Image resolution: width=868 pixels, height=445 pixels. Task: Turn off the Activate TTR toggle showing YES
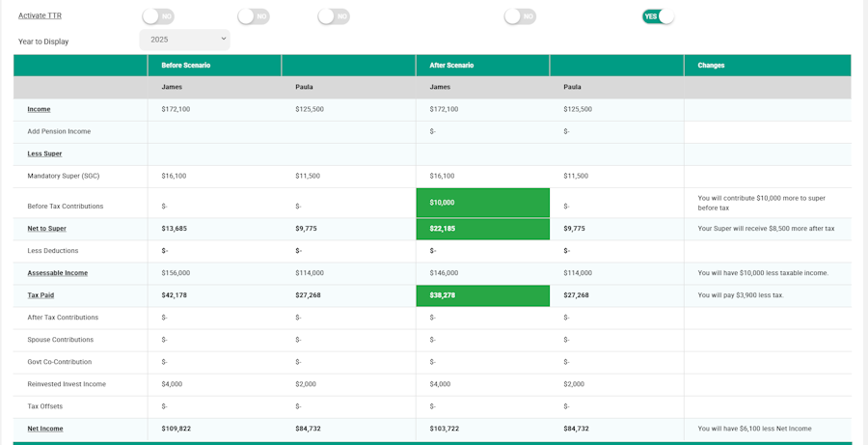pyautogui.click(x=658, y=16)
